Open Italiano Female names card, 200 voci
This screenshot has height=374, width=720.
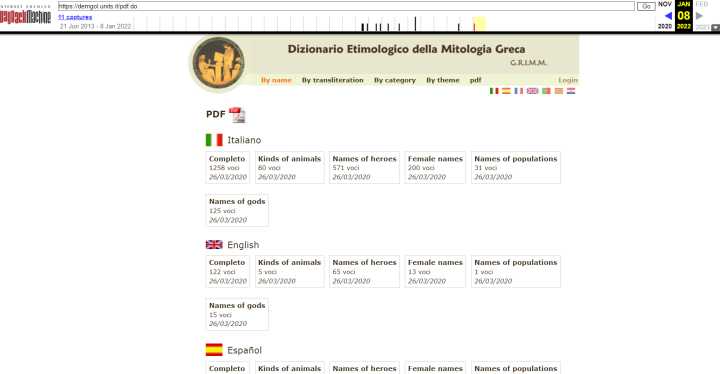435,168
